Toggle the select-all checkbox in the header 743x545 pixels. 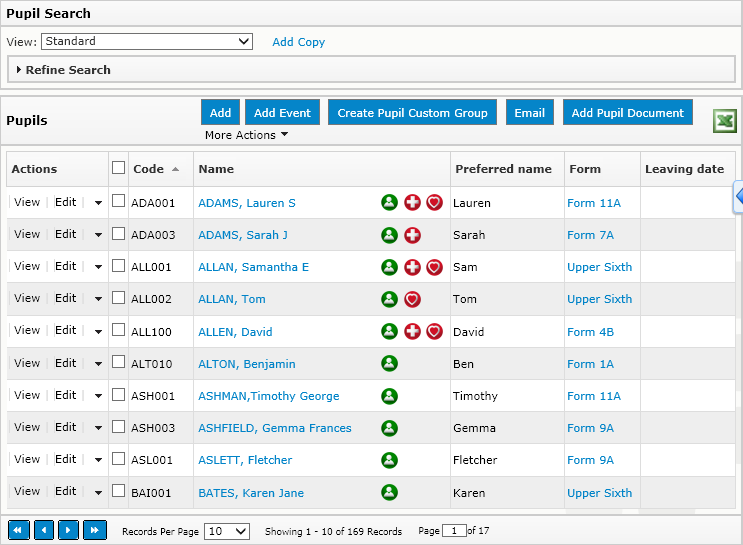point(119,168)
